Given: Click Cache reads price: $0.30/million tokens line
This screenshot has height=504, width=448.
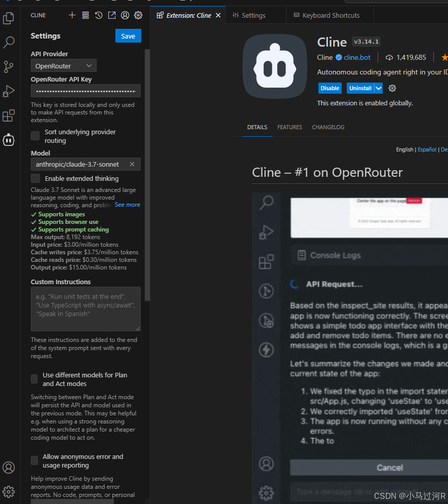Looking at the screenshot, I should pos(84,260).
